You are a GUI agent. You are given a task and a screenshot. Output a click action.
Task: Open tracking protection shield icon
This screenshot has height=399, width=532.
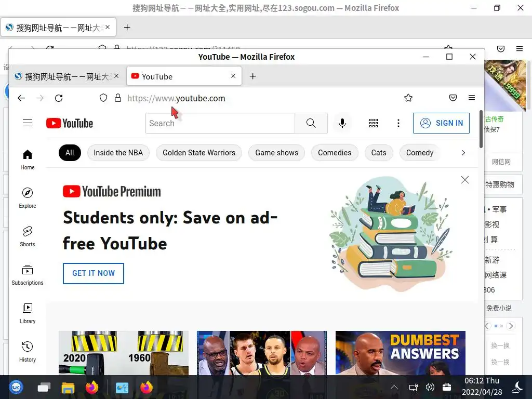click(103, 98)
